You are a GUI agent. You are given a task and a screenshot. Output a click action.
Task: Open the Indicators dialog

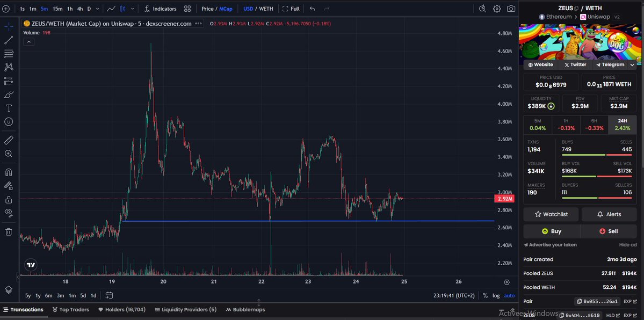coord(160,9)
